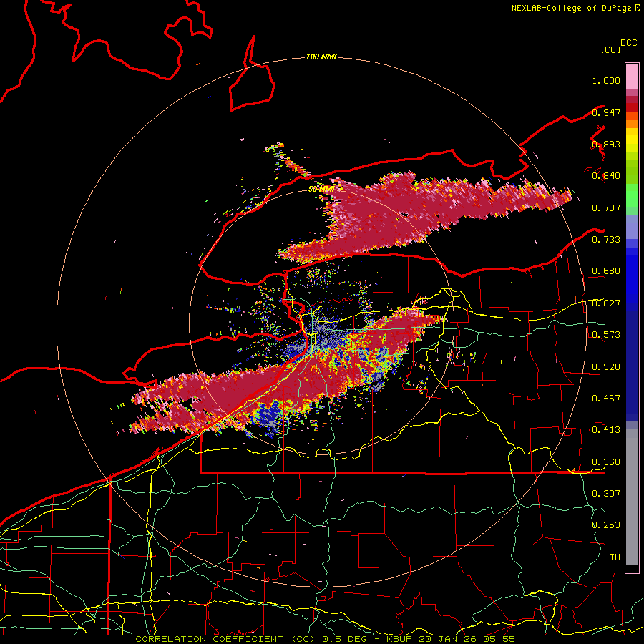Click the [CC] units label
This screenshot has width=644, height=644.
(x=610, y=49)
